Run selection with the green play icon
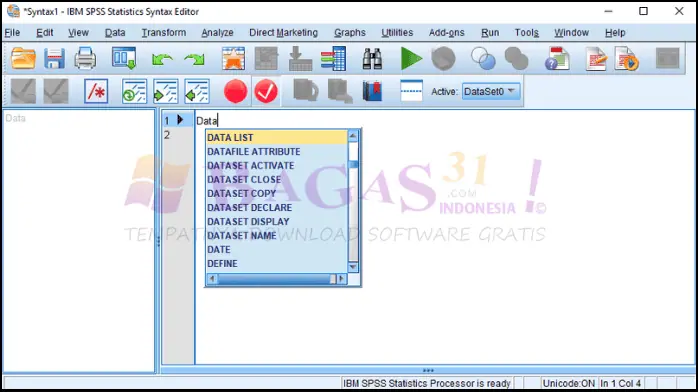The width and height of the screenshot is (698, 392). click(410, 58)
